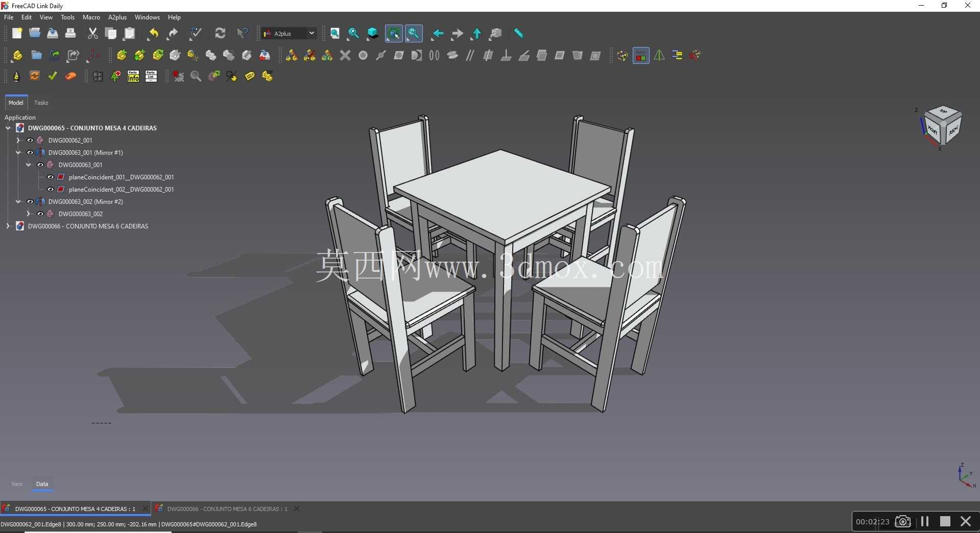The height and width of the screenshot is (533, 980).
Task: Click the Fit All view icon
Action: tap(335, 34)
